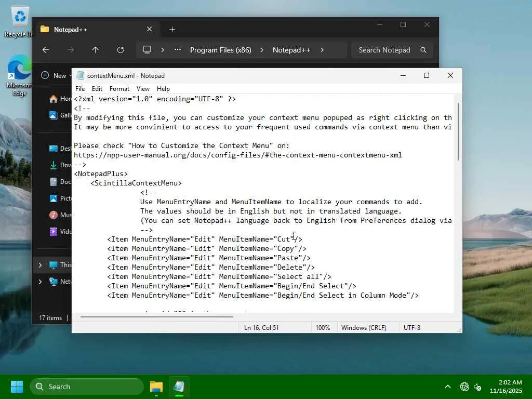
Task: Open Documents in Explorer sidebar
Action: 60,181
